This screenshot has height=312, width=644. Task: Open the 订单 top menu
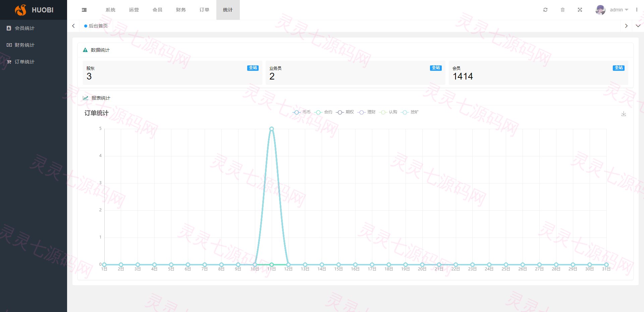[204, 10]
